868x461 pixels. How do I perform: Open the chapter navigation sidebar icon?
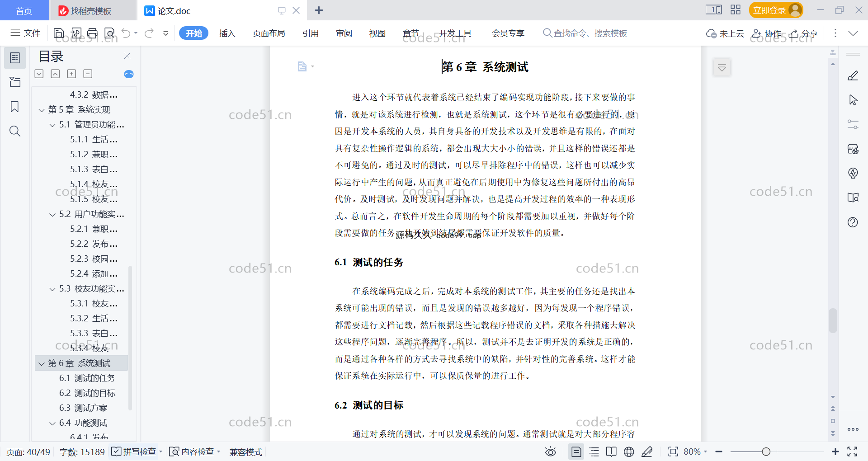coord(15,82)
